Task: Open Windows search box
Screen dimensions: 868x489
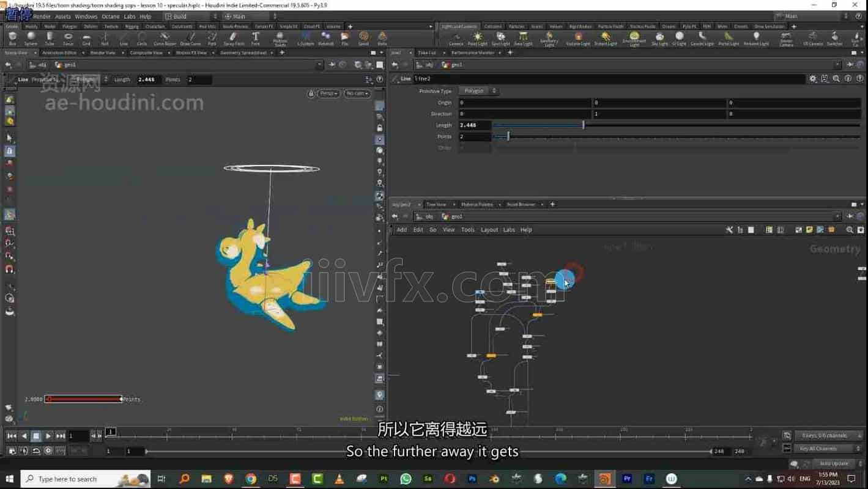Action: pyautogui.click(x=86, y=479)
